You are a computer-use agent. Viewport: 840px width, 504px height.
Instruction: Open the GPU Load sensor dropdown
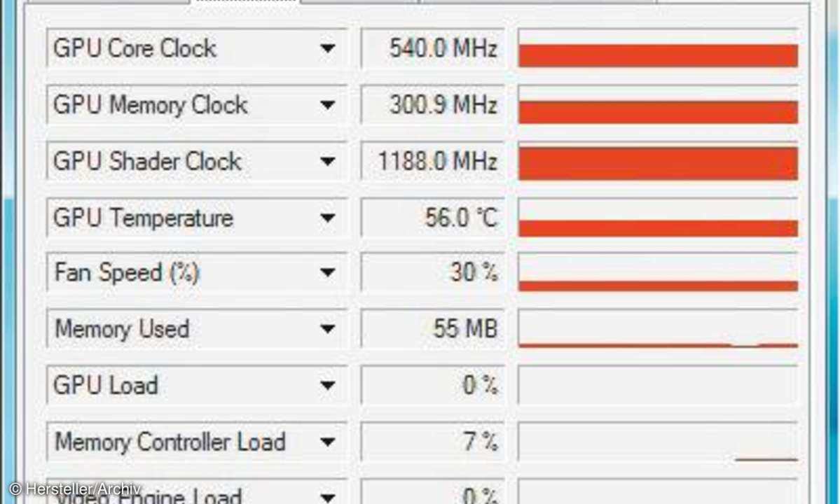click(x=327, y=385)
